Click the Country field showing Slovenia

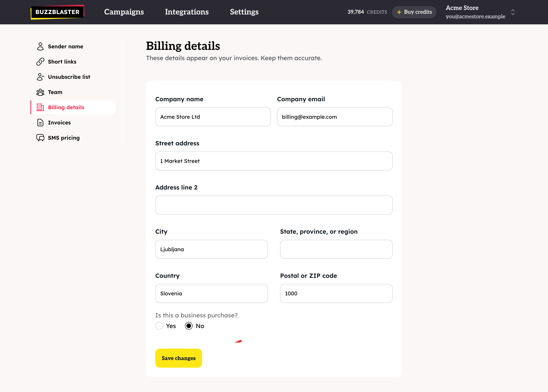pyautogui.click(x=211, y=293)
